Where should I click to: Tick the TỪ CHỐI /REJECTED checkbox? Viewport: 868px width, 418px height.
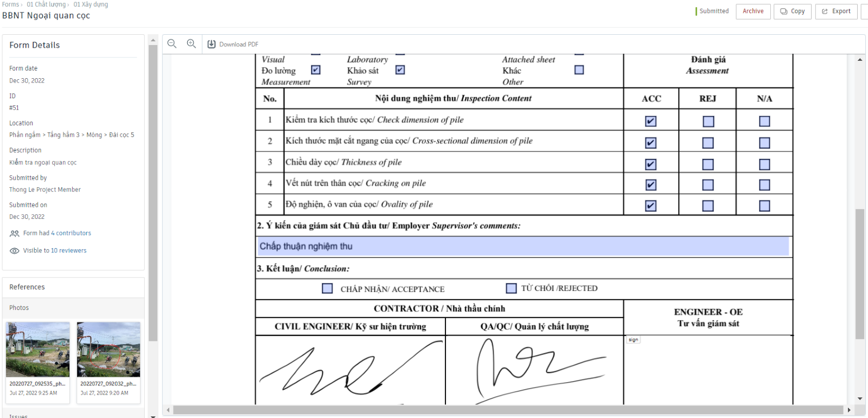(511, 288)
